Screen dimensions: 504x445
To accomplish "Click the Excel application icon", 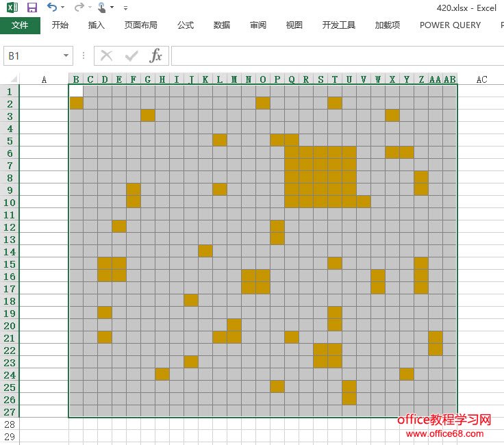I will 12,7.
